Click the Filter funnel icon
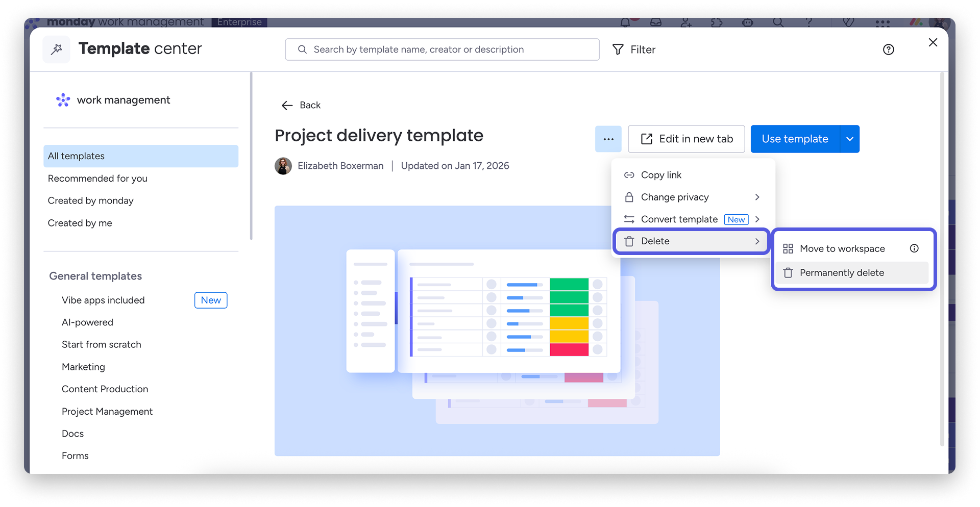The height and width of the screenshot is (507, 980). pos(618,49)
